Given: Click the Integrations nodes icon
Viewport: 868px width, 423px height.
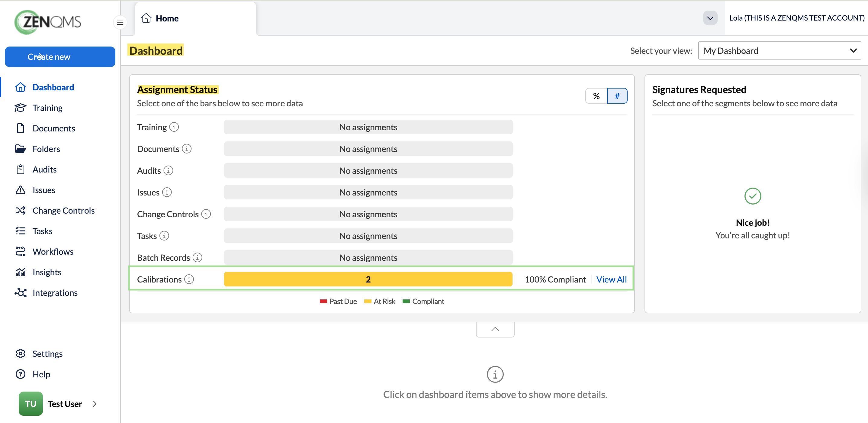Looking at the screenshot, I should pos(21,292).
